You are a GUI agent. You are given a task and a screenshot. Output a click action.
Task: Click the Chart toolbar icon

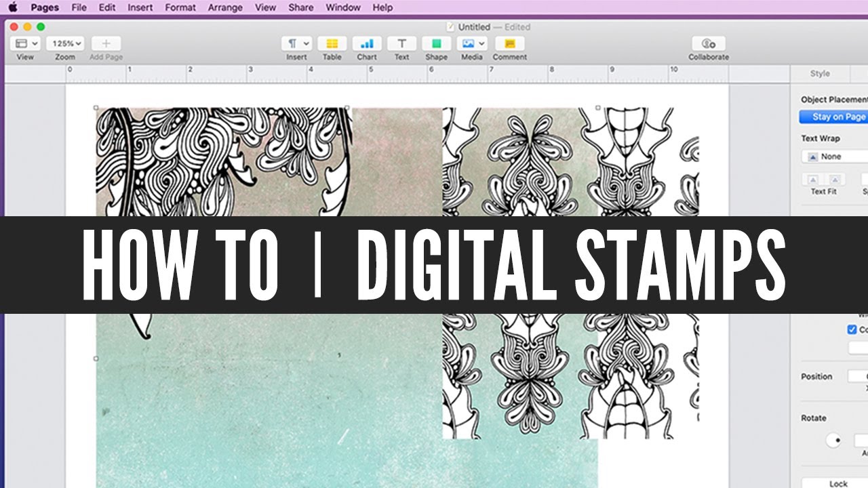coord(367,43)
